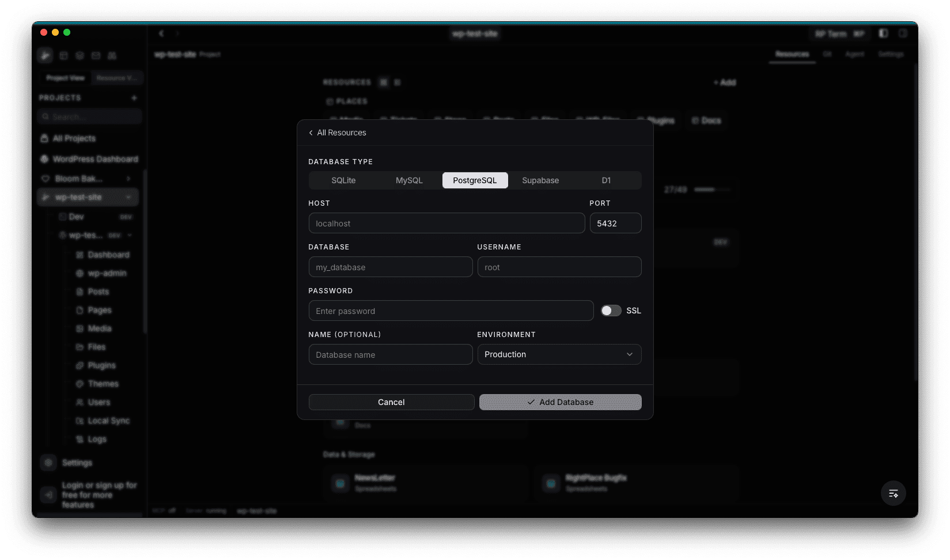Open the Production environment dropdown
950x560 pixels.
point(559,354)
